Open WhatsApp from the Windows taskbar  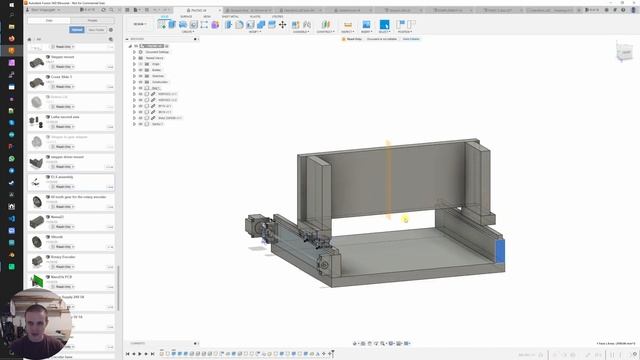point(11,158)
